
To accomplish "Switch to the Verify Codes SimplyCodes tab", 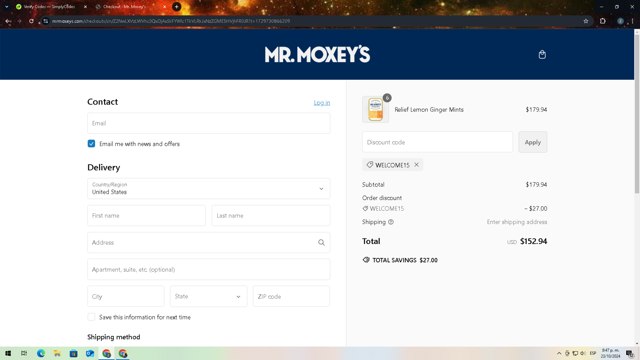I will click(49, 7).
